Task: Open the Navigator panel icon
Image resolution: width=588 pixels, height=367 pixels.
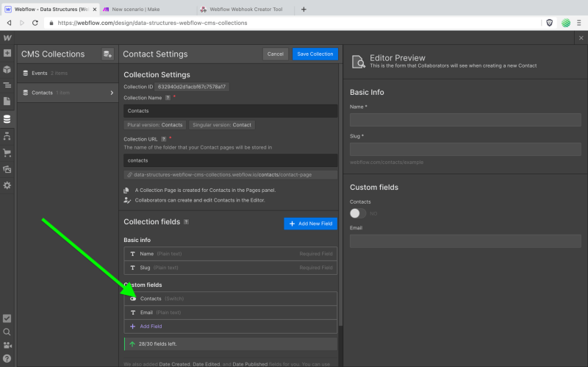Action: 7,85
